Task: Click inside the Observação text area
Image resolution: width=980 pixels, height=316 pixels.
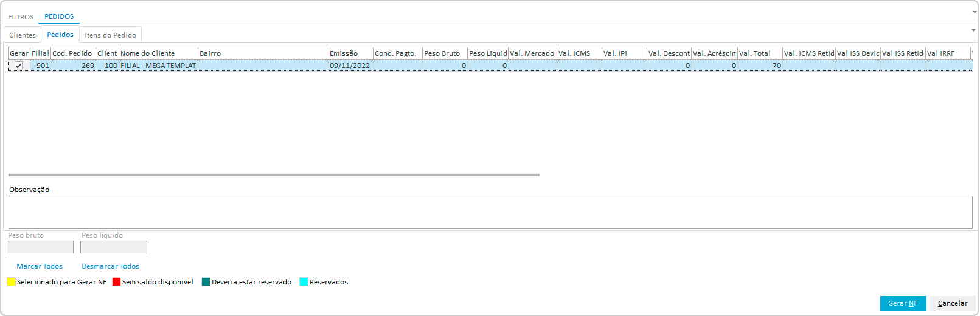Action: click(490, 212)
